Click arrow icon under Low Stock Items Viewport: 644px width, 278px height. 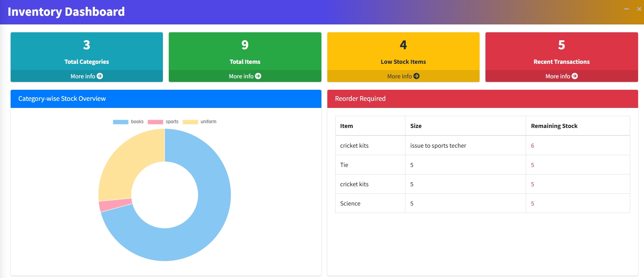(x=416, y=76)
